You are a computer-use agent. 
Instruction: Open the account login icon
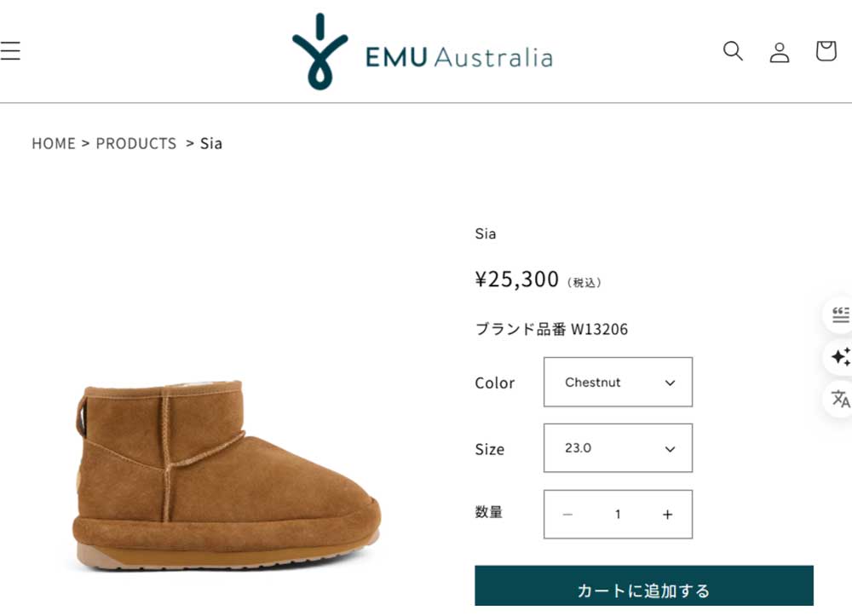pyautogui.click(x=780, y=52)
